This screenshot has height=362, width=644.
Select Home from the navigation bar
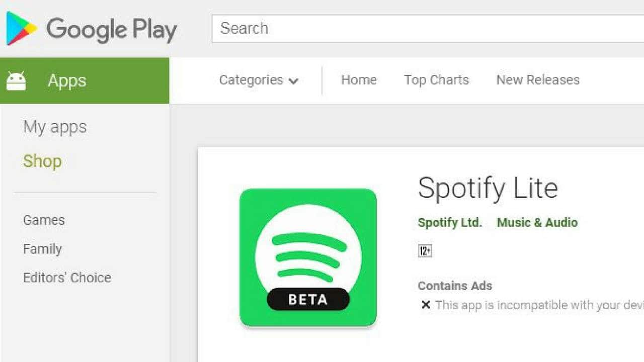tap(359, 80)
